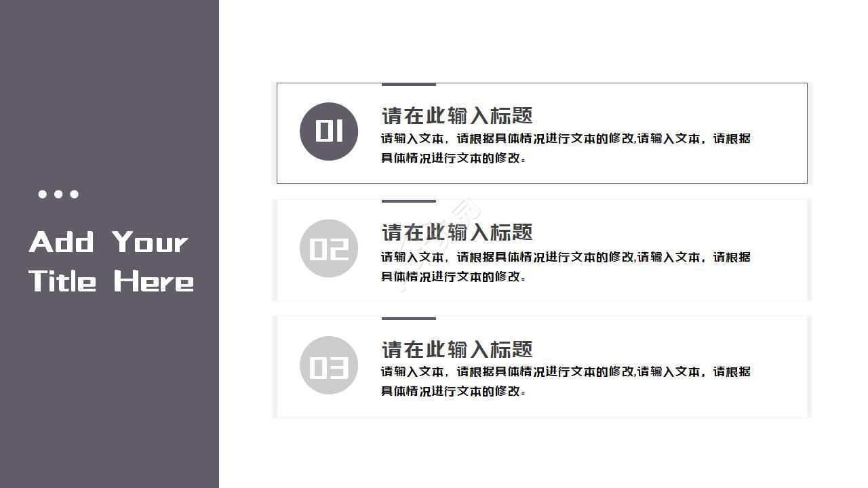Image resolution: width=868 pixels, height=488 pixels.
Task: Click the body paragraph in card 02
Action: (566, 266)
